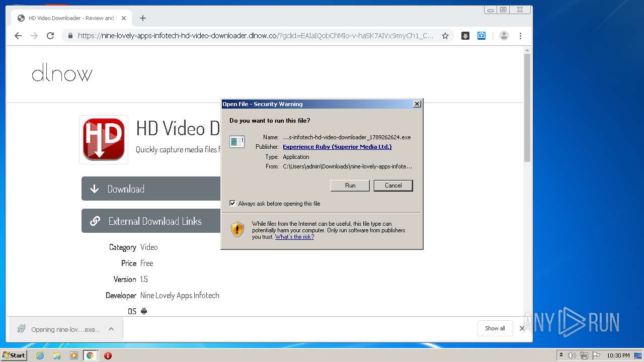Image resolution: width=644 pixels, height=362 pixels.
Task: Click Show all downloads
Action: 495,328
